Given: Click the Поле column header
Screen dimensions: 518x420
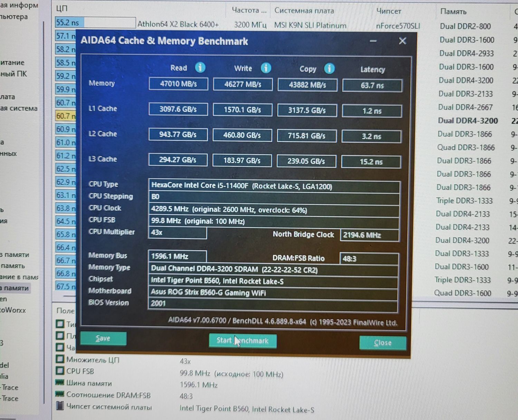Looking at the screenshot, I should [65, 311].
